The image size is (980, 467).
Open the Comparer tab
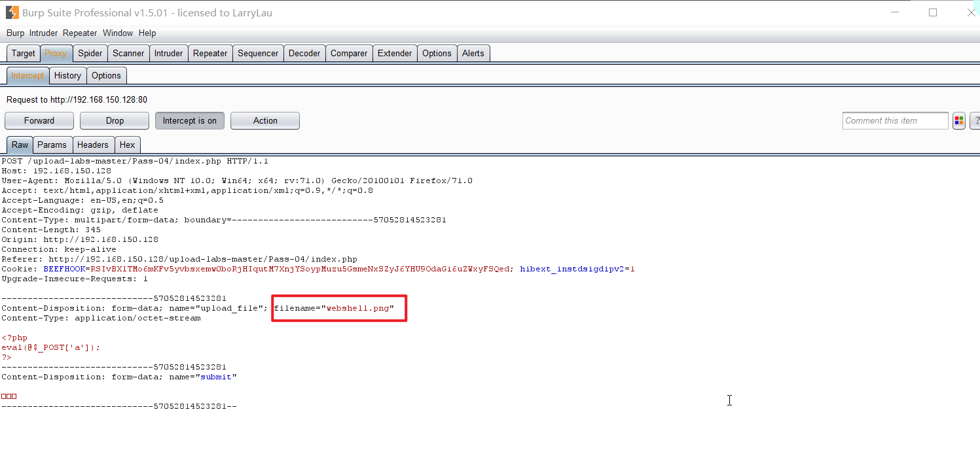click(x=349, y=53)
